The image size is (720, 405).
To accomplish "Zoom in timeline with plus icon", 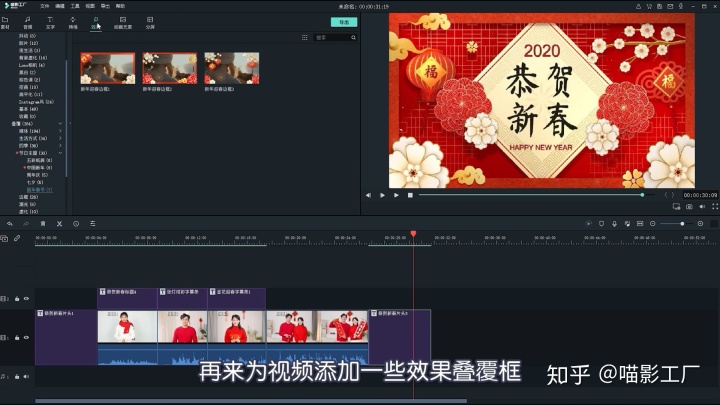I will [x=700, y=224].
